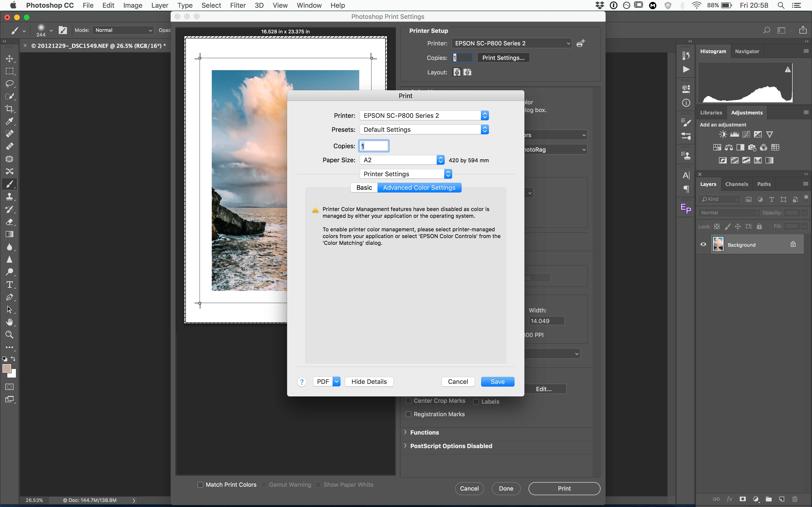
Task: Select the Crop tool
Action: pyautogui.click(x=9, y=109)
